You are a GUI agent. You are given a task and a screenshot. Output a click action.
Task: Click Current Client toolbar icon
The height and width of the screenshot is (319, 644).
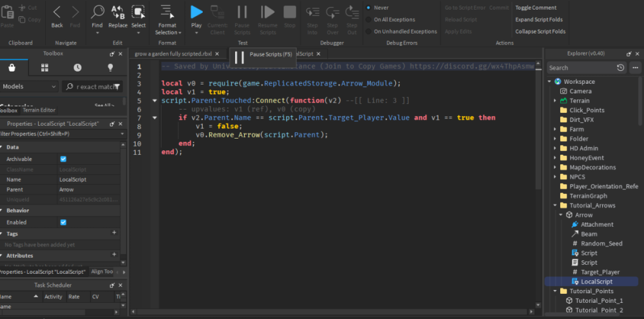[x=217, y=12]
